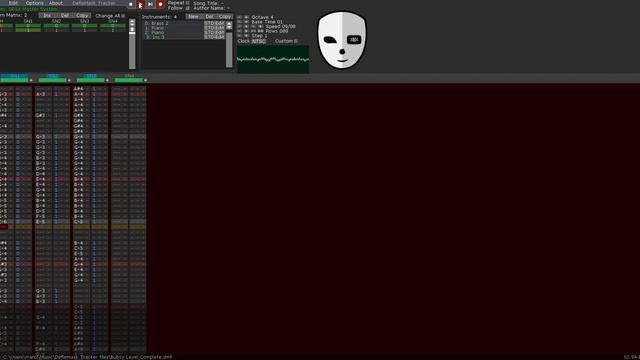Click the Author Name field
The image size is (640, 360).
[211, 8]
